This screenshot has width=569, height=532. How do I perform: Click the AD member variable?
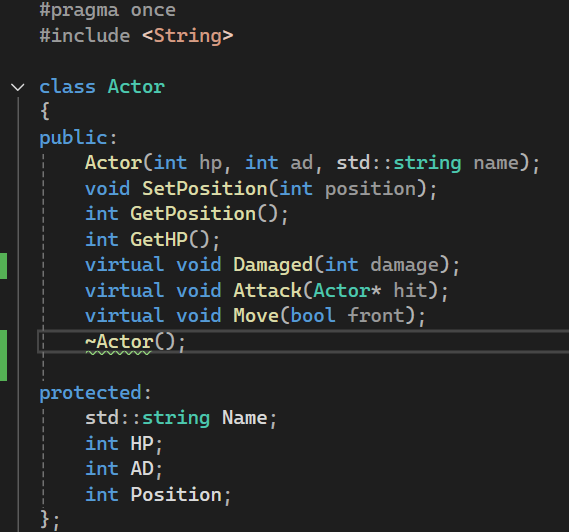pyautogui.click(x=142, y=468)
